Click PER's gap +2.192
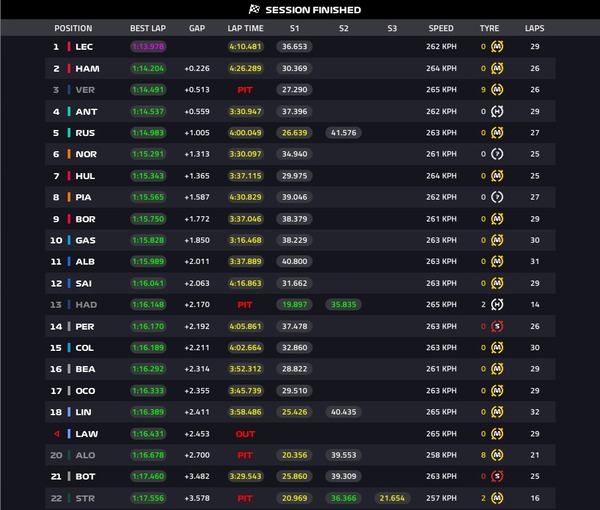This screenshot has height=510, width=600. [197, 326]
